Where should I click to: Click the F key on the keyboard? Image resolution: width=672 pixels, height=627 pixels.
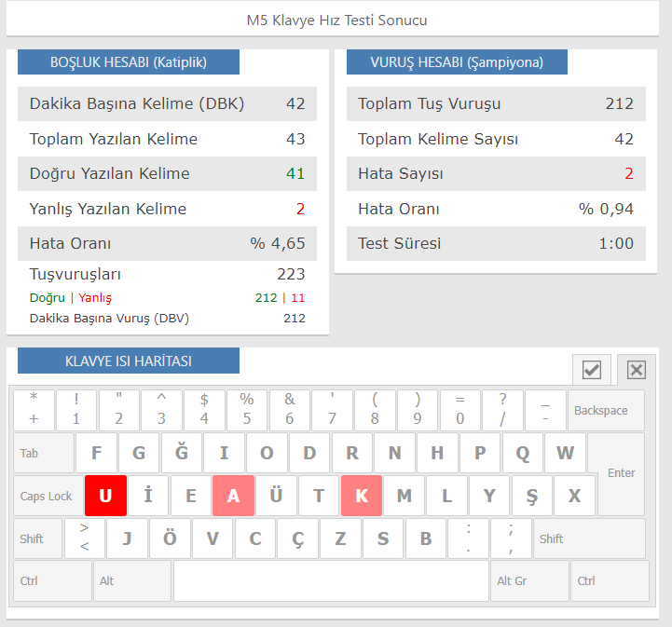tap(96, 453)
